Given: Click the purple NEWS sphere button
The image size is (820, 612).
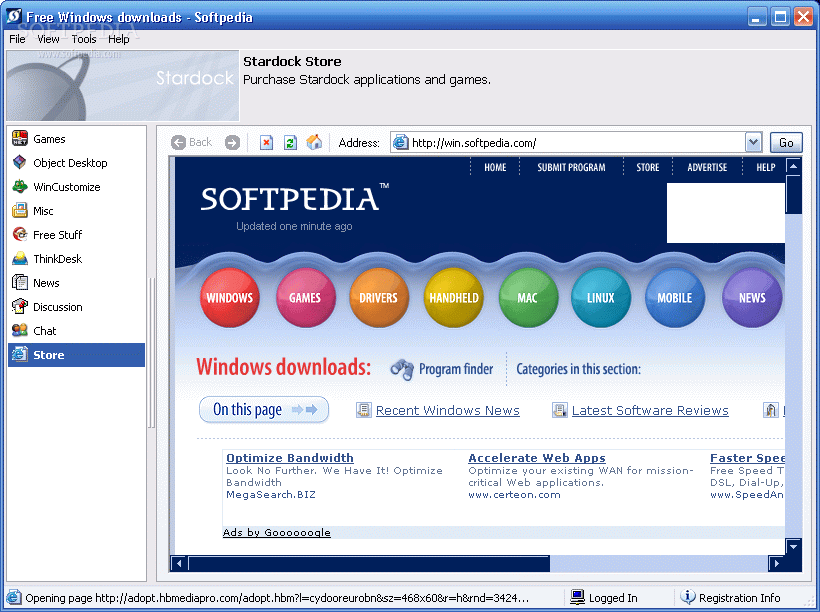Looking at the screenshot, I should [752, 298].
